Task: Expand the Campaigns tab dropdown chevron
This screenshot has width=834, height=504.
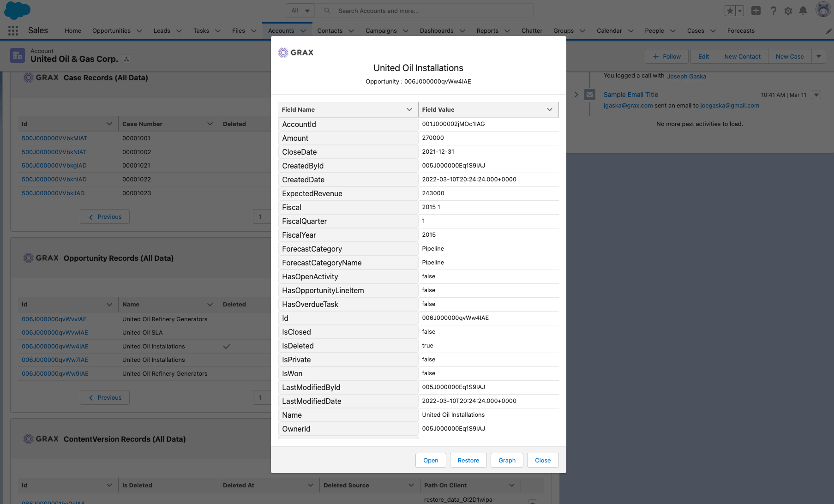Action: coord(406,31)
